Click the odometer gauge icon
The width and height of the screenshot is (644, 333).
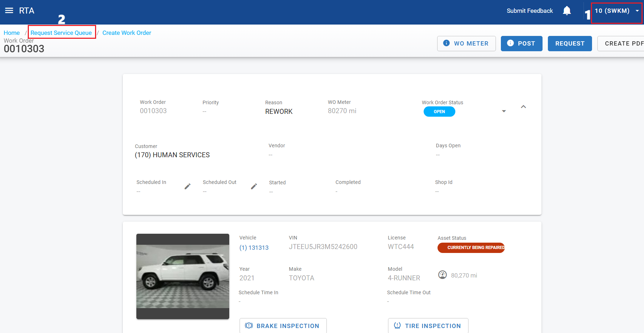coord(443,275)
